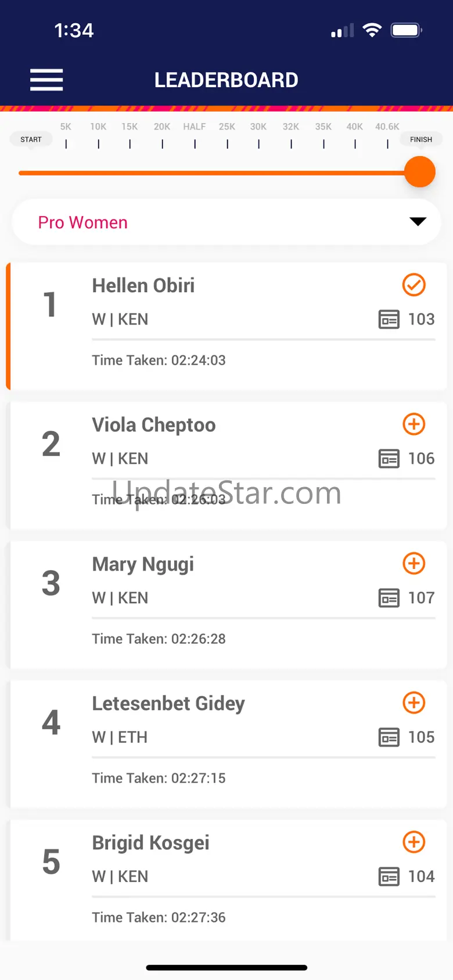Image resolution: width=453 pixels, height=980 pixels.
Task: Add Viola Cheptoo to tracked runners
Action: click(414, 424)
